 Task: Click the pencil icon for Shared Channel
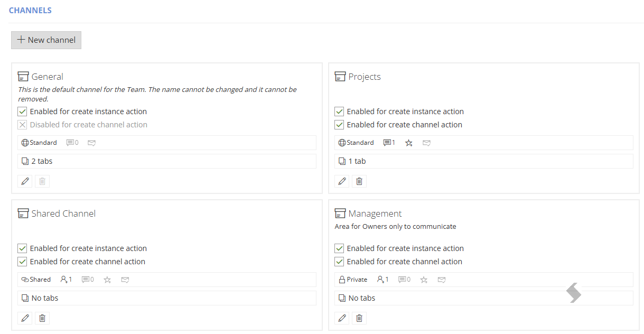pyautogui.click(x=25, y=318)
